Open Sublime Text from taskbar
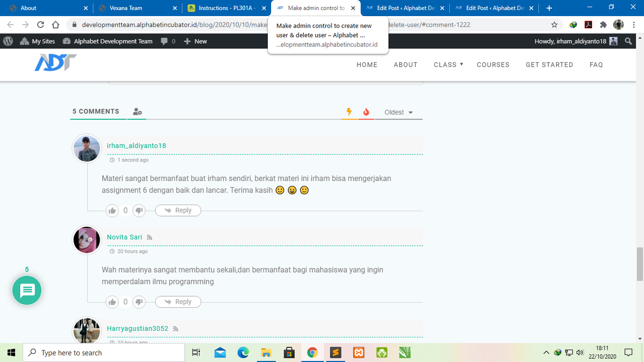 (336, 352)
